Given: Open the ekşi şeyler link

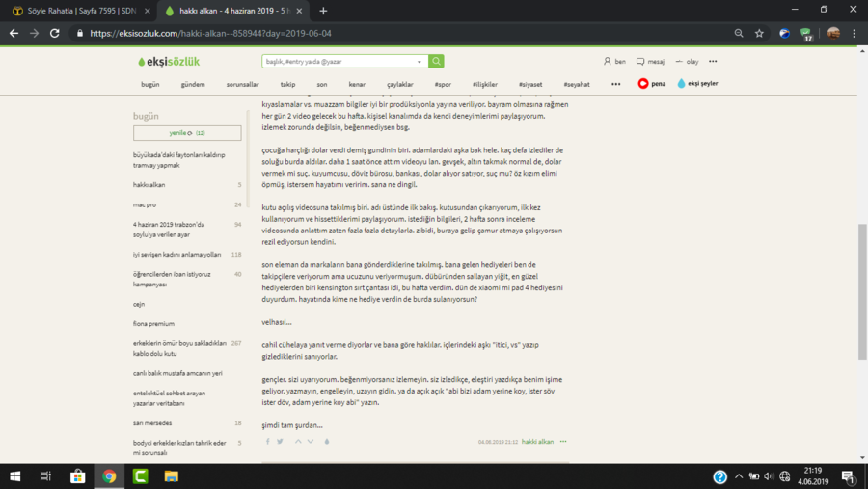Looking at the screenshot, I should click(697, 83).
